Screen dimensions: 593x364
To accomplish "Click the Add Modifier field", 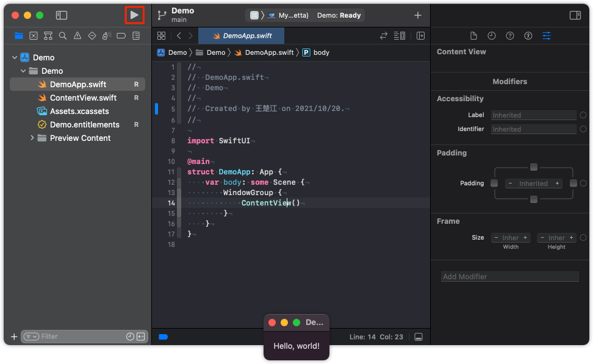I will pos(509,277).
